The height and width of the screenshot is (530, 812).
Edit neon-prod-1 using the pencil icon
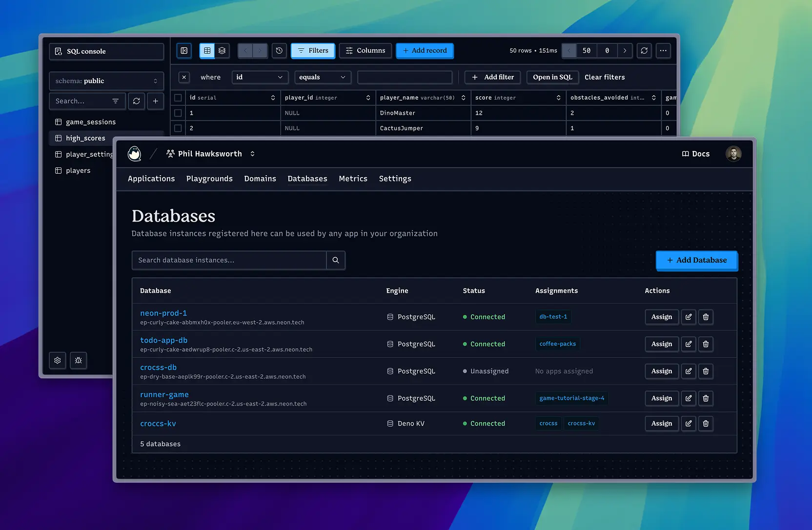tap(688, 317)
